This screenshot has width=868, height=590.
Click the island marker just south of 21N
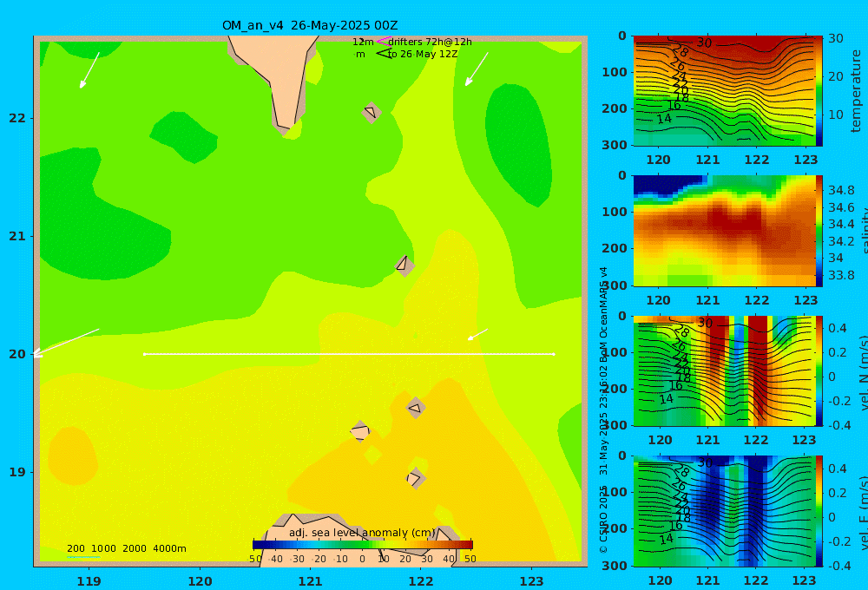[404, 265]
